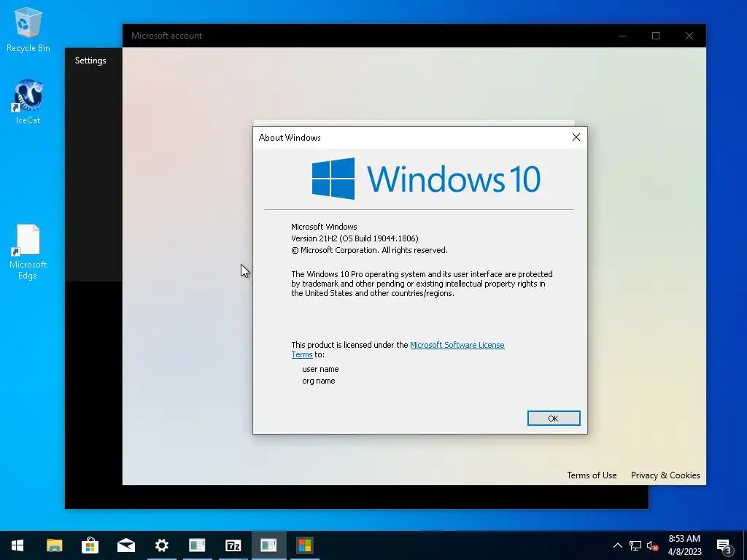The image size is (747, 560).
Task: Click the 'org name' licensee text
Action: point(319,381)
